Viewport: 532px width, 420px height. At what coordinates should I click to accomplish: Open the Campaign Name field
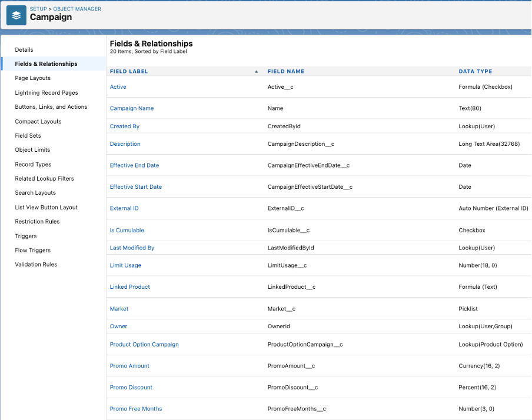point(132,108)
